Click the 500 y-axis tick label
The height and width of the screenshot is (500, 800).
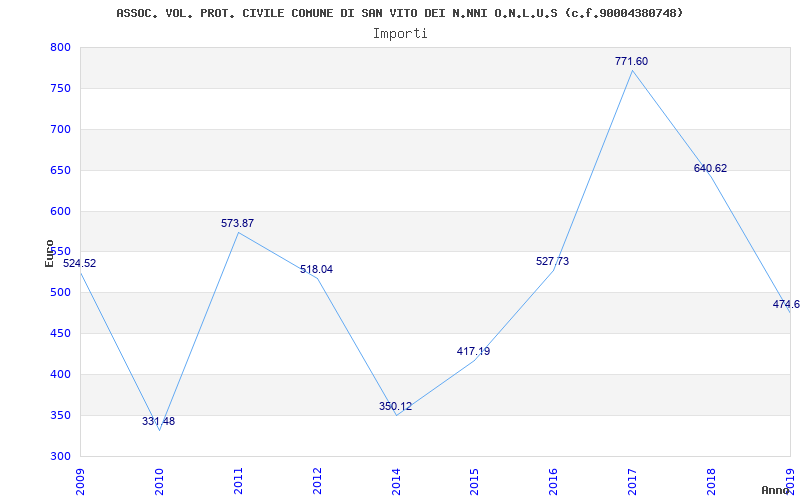pyautogui.click(x=60, y=293)
